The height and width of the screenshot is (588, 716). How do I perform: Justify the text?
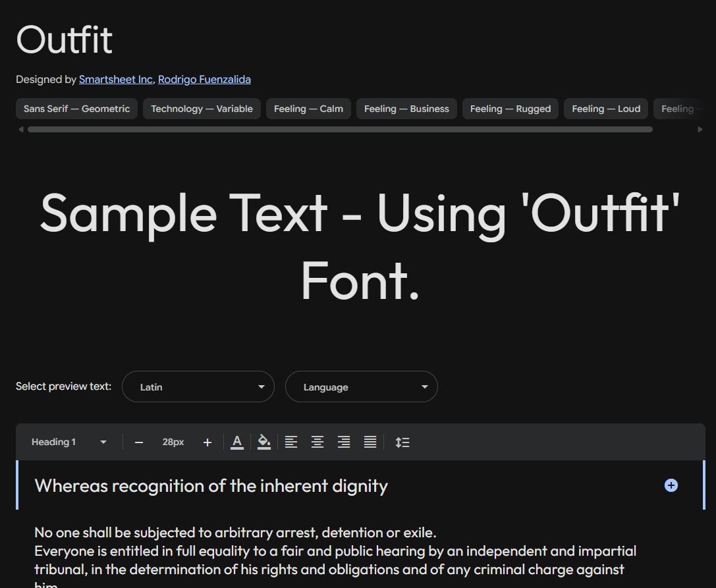tap(370, 442)
